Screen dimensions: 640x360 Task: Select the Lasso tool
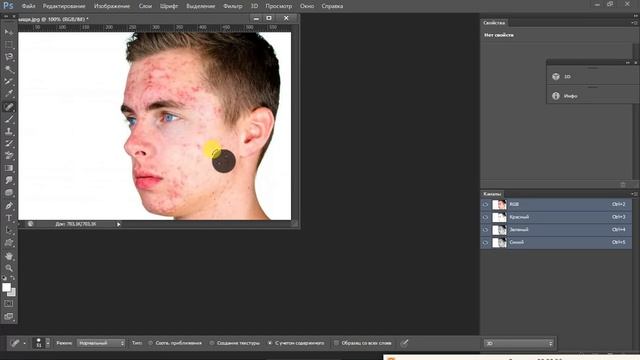9,57
